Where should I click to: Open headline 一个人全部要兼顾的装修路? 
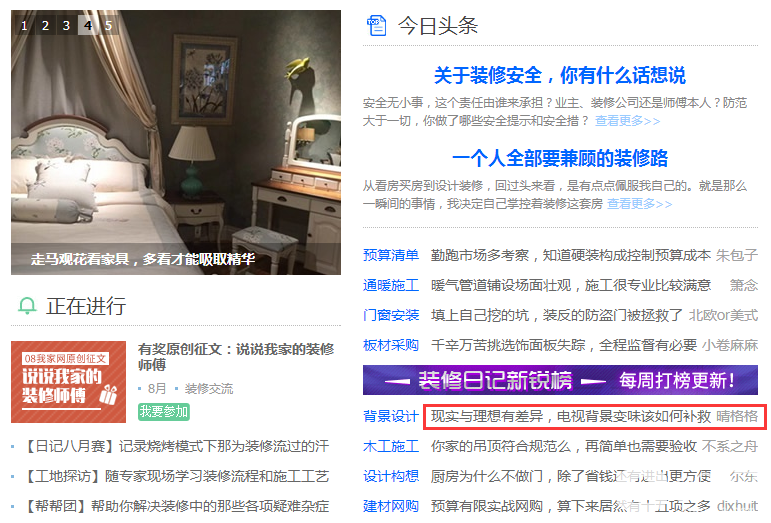click(x=560, y=158)
